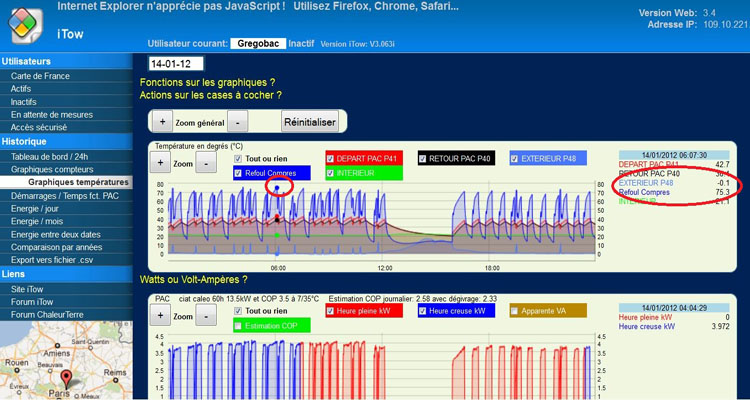Uncheck the EXTERIEUR P48 series
Screen dimensions: 750x400
click(515, 158)
